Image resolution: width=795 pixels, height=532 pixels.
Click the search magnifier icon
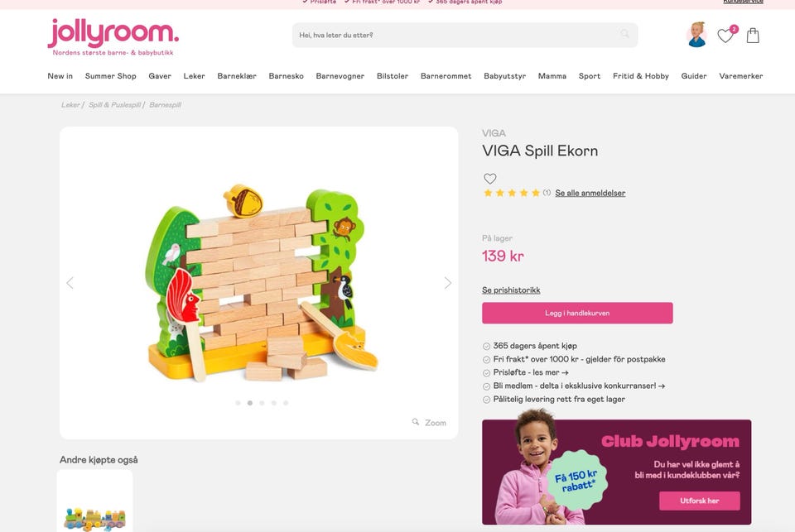pos(624,34)
